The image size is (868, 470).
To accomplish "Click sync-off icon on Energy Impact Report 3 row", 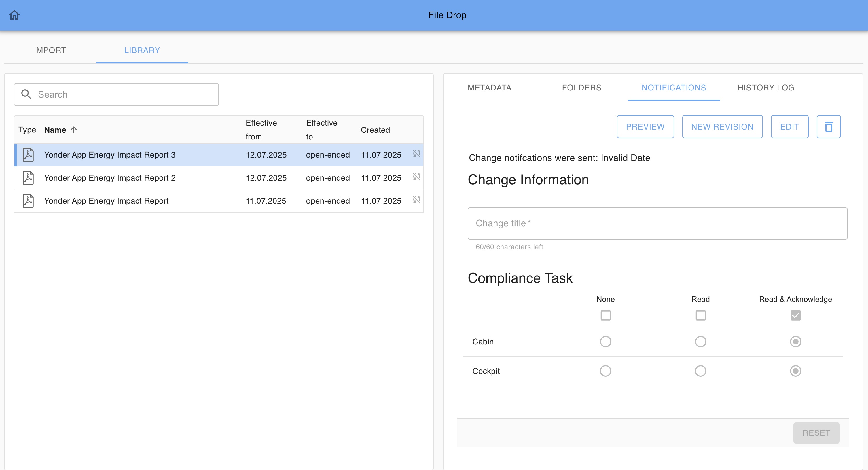I will pyautogui.click(x=416, y=153).
